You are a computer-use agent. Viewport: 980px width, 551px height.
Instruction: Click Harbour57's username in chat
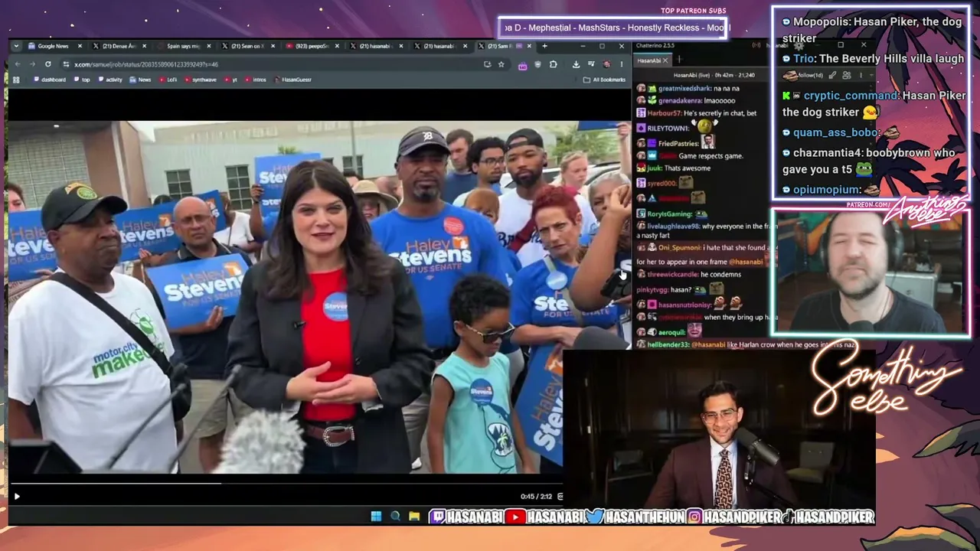(x=663, y=113)
